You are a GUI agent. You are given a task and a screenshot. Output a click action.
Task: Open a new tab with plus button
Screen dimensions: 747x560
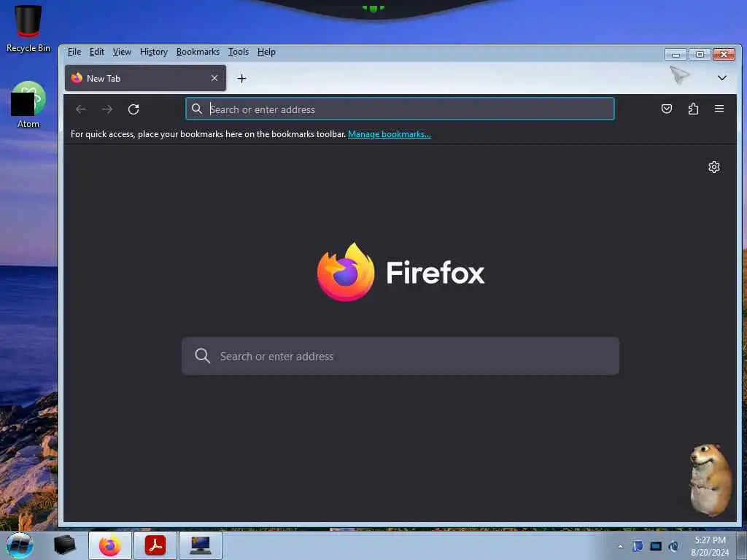pos(241,79)
